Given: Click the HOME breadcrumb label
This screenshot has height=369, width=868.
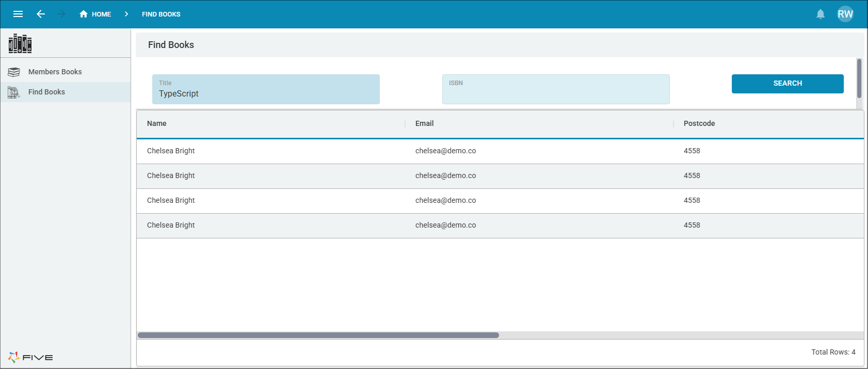Looking at the screenshot, I should pos(101,14).
